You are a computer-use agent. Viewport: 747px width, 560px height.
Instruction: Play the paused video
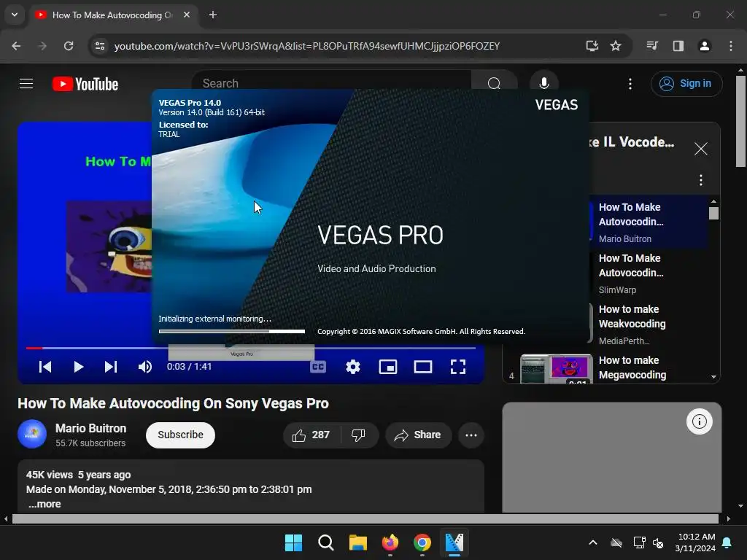(79, 367)
